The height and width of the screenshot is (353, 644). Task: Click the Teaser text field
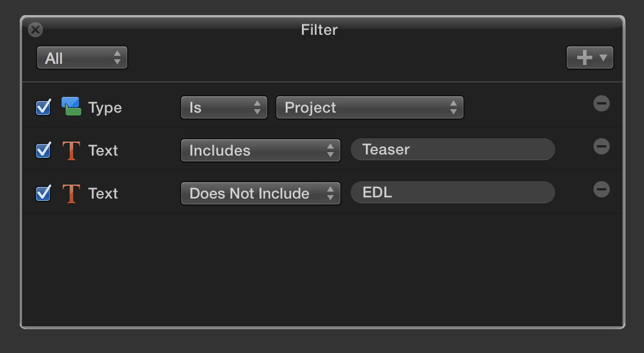pos(452,149)
